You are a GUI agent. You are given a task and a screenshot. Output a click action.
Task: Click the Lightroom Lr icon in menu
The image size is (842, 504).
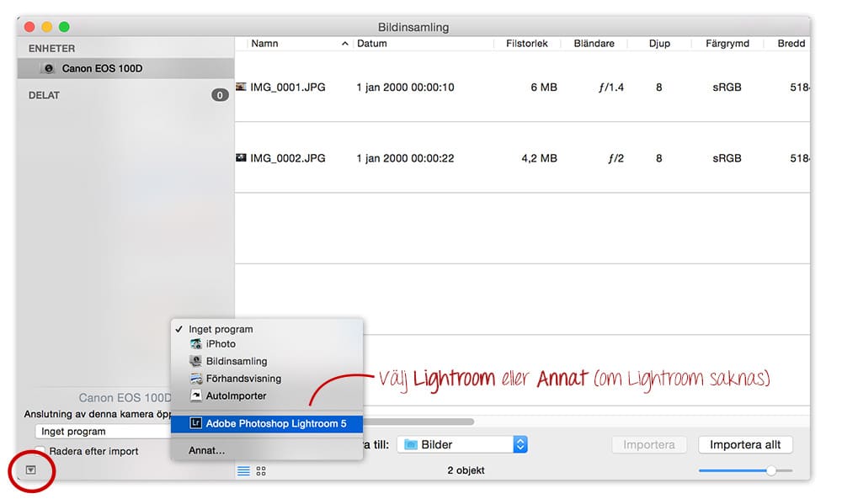[x=196, y=423]
